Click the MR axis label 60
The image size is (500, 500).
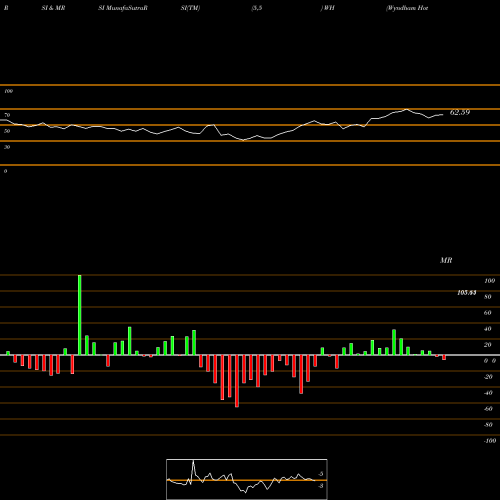coord(487,313)
